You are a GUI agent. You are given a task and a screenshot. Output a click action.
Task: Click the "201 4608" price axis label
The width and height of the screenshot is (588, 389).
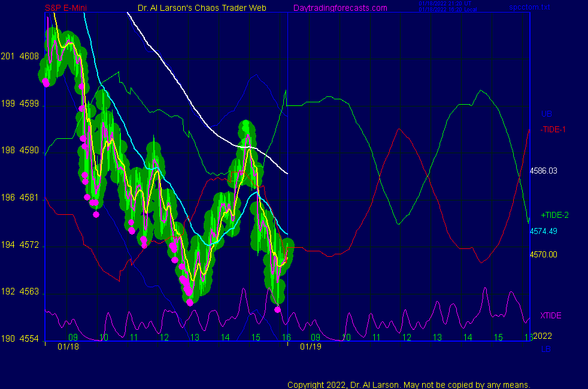[20, 56]
